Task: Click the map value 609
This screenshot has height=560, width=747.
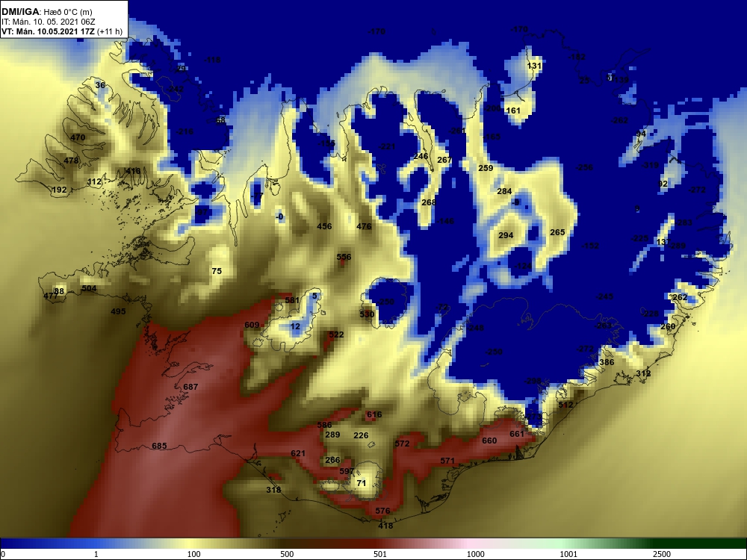Action: [252, 326]
